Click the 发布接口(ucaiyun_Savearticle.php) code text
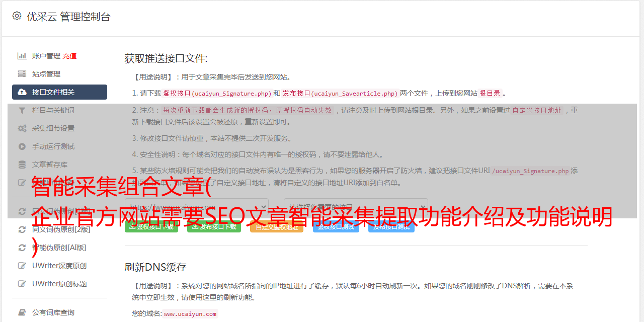The width and height of the screenshot is (644, 322). (x=340, y=93)
